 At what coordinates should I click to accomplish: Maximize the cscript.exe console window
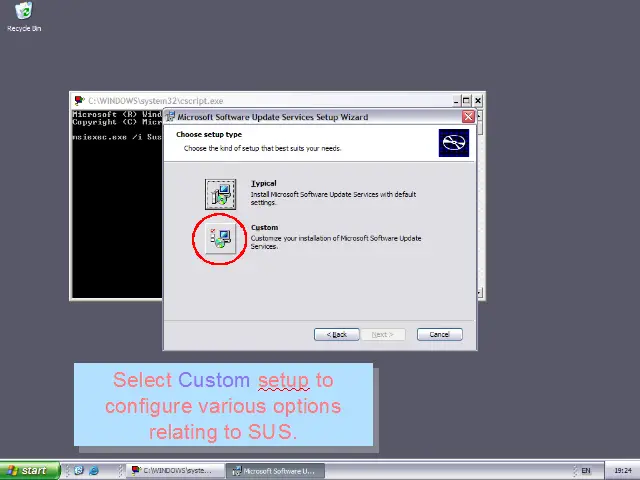click(467, 100)
